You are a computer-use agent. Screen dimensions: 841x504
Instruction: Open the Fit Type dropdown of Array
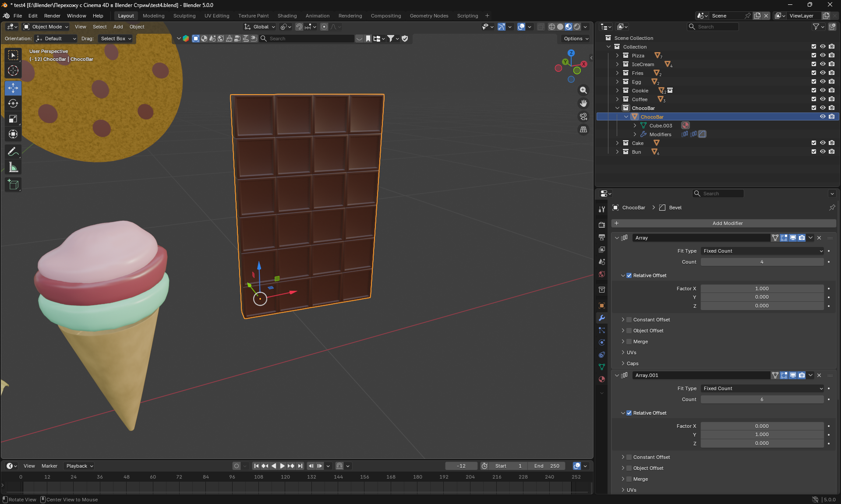pos(762,251)
